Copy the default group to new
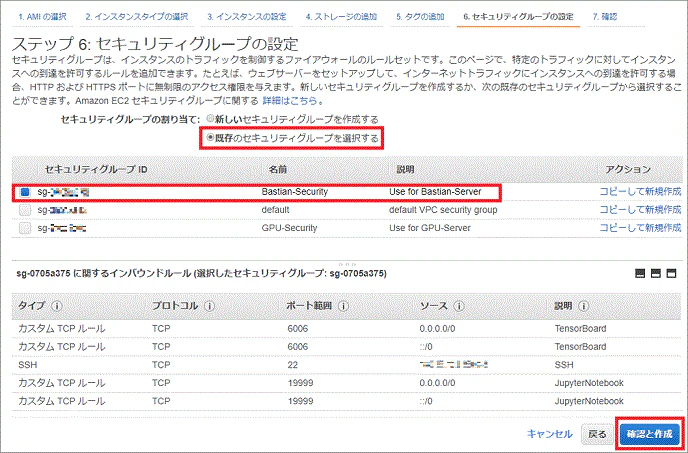 (x=640, y=210)
